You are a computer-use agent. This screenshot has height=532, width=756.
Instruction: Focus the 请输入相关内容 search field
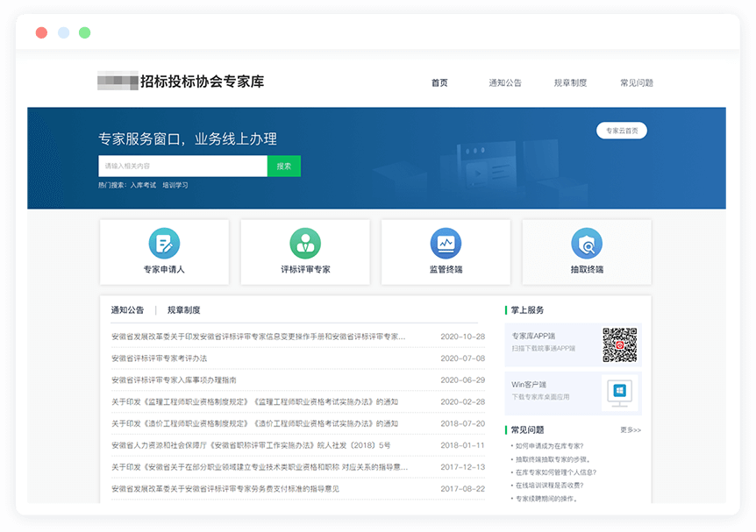(182, 166)
